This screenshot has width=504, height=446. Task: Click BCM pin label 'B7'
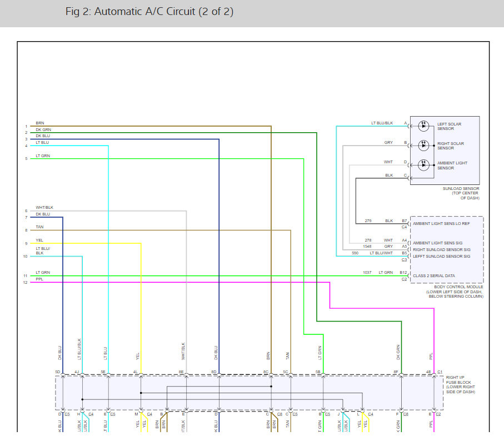[405, 221]
